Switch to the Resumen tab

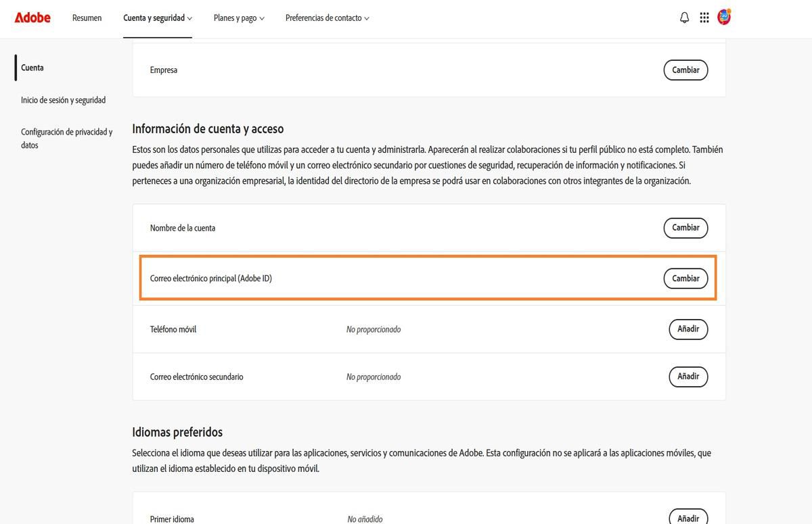click(x=86, y=18)
